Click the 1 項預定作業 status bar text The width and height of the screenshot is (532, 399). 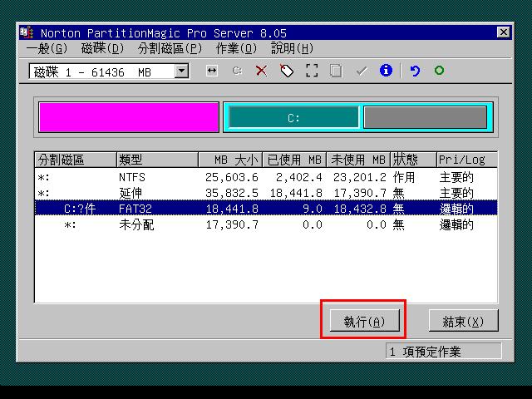point(425,352)
